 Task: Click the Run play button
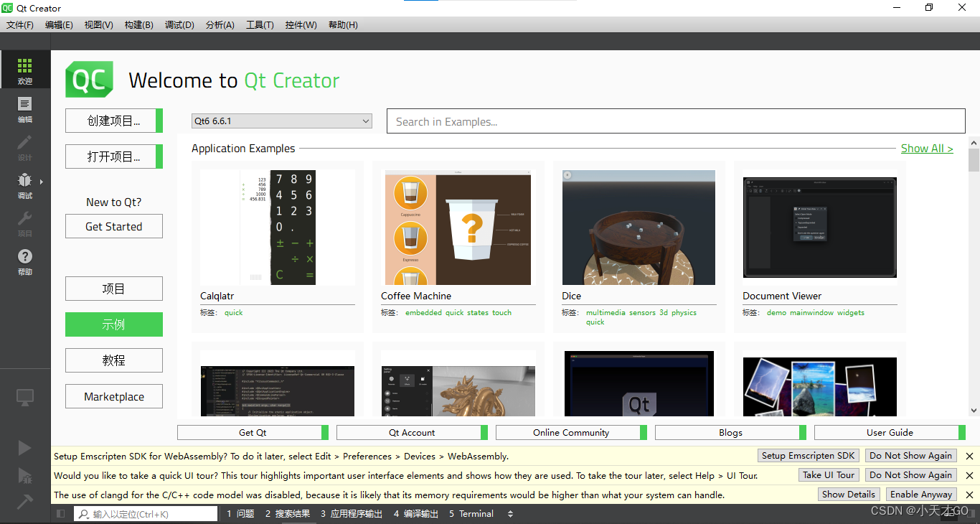[x=25, y=448]
